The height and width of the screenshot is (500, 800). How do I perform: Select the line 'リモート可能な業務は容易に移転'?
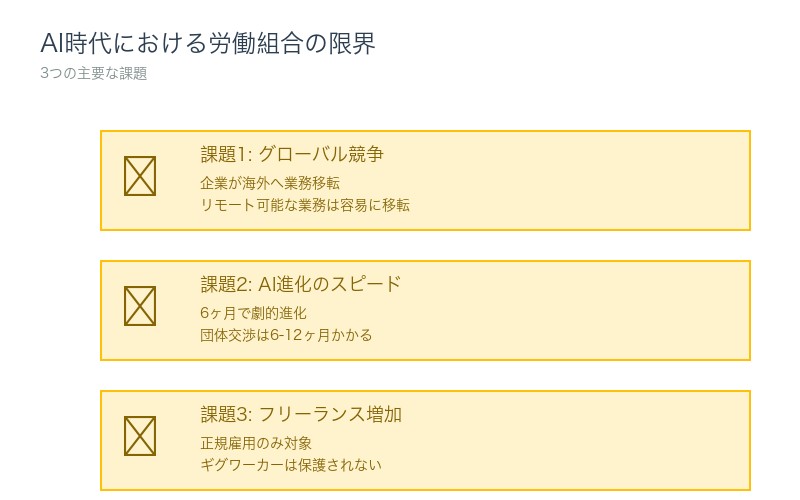pyautogui.click(x=305, y=205)
